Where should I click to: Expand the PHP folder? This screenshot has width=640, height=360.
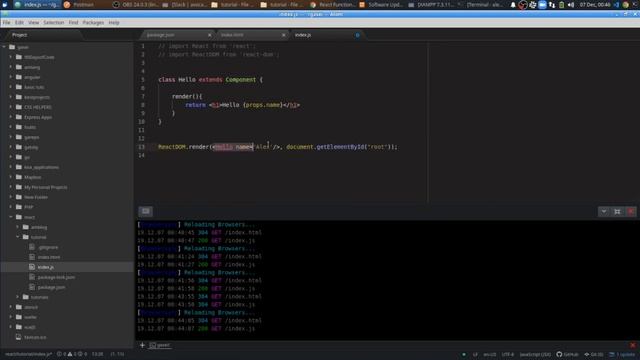(x=11, y=207)
